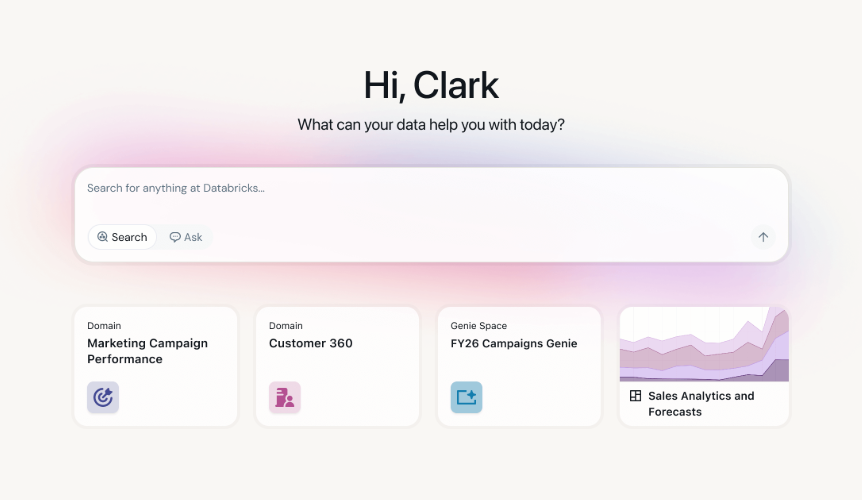Click the Marketing Campaign target icon
The image size is (862, 500).
click(x=103, y=397)
